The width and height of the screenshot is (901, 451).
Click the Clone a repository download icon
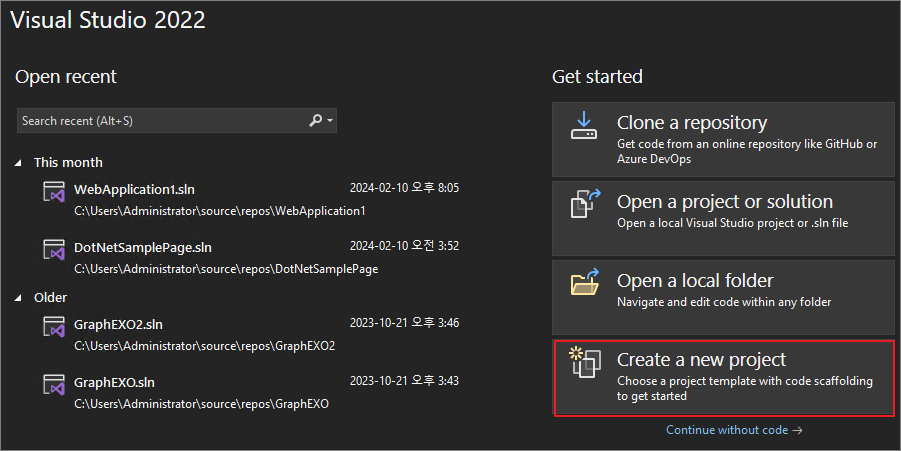pyautogui.click(x=583, y=126)
